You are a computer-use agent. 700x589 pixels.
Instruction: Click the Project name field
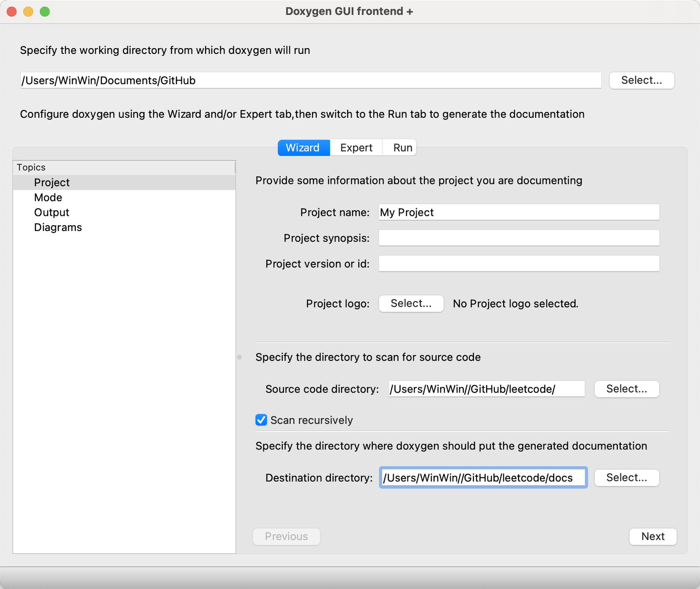pos(519,212)
